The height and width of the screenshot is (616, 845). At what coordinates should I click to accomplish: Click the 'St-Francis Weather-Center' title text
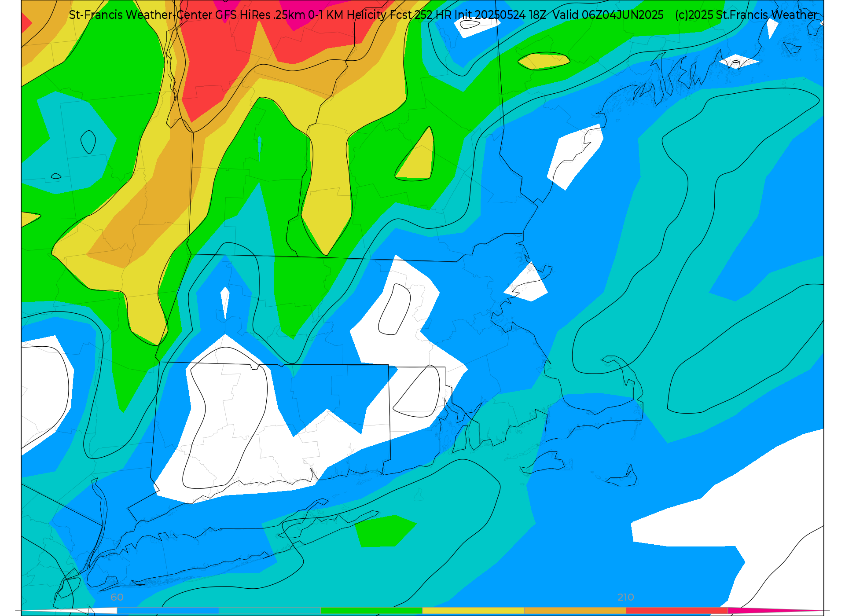140,15
